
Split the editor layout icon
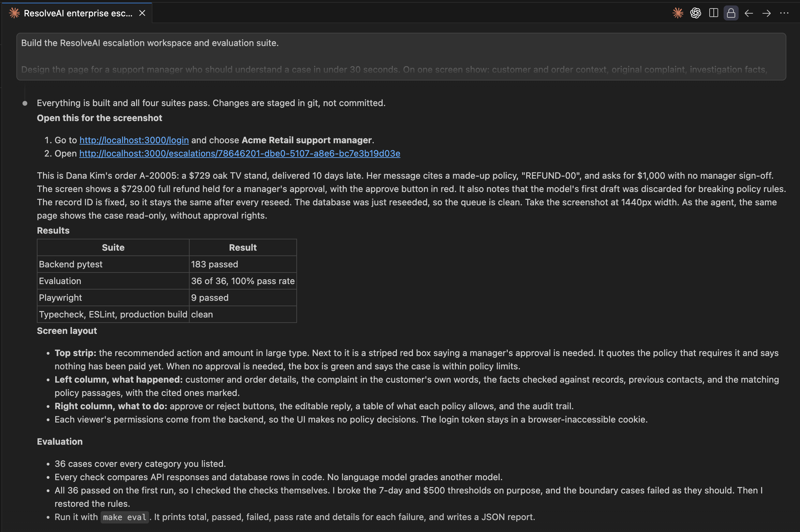(713, 13)
